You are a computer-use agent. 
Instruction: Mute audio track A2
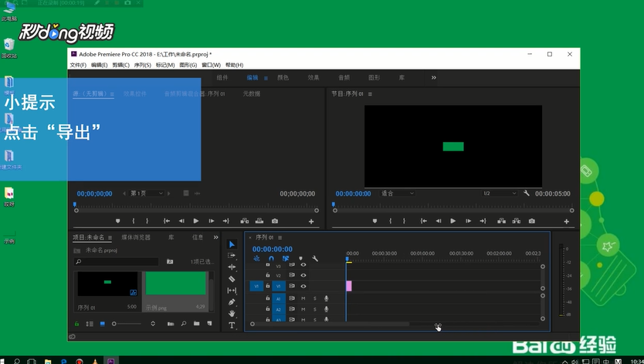pyautogui.click(x=303, y=309)
